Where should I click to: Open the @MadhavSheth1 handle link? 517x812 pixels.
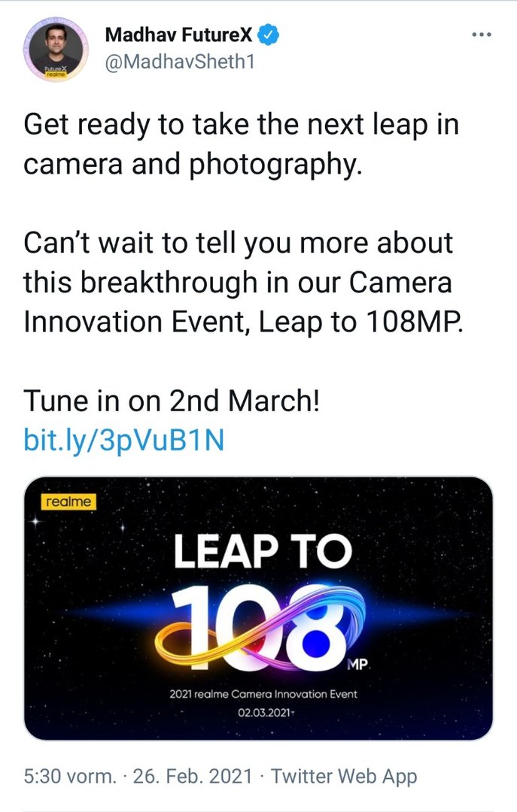[180, 62]
